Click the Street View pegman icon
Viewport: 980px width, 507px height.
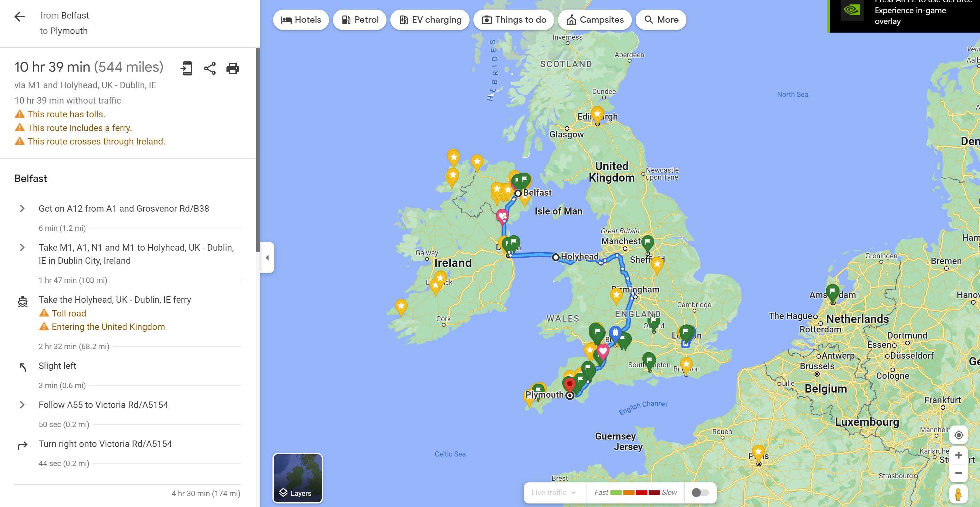pyautogui.click(x=958, y=494)
